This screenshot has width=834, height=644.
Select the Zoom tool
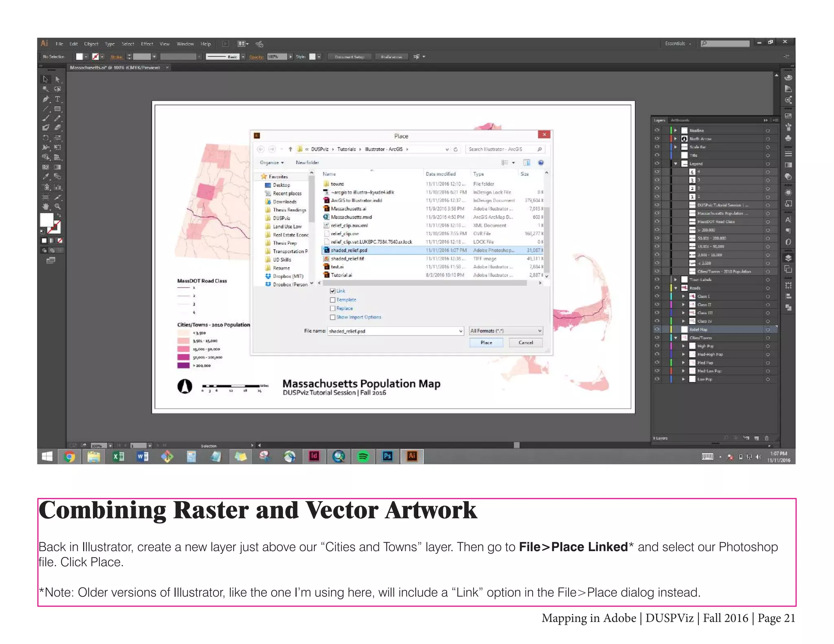point(57,207)
